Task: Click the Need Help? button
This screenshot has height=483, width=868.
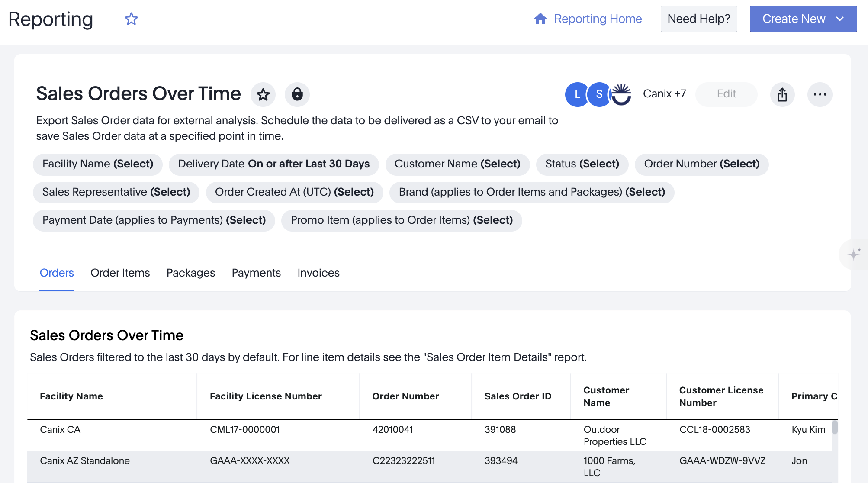Action: point(698,19)
